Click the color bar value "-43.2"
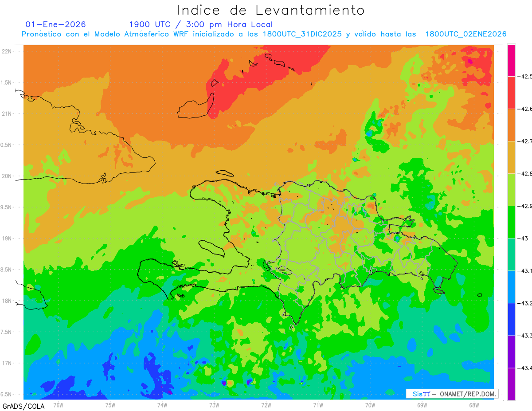This screenshot has height=411, width=532. 525,303
